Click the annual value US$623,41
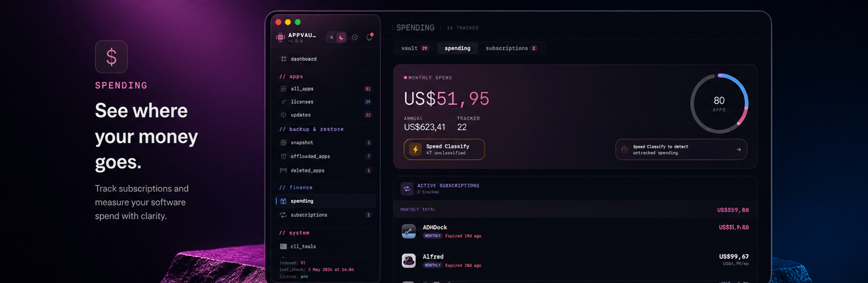Image resolution: width=868 pixels, height=283 pixels. 425,127
